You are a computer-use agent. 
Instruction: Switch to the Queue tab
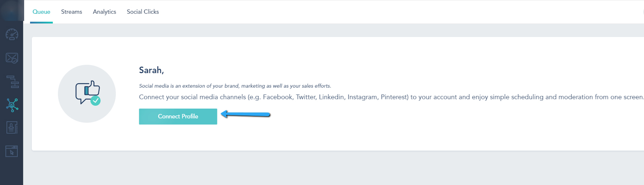click(41, 12)
